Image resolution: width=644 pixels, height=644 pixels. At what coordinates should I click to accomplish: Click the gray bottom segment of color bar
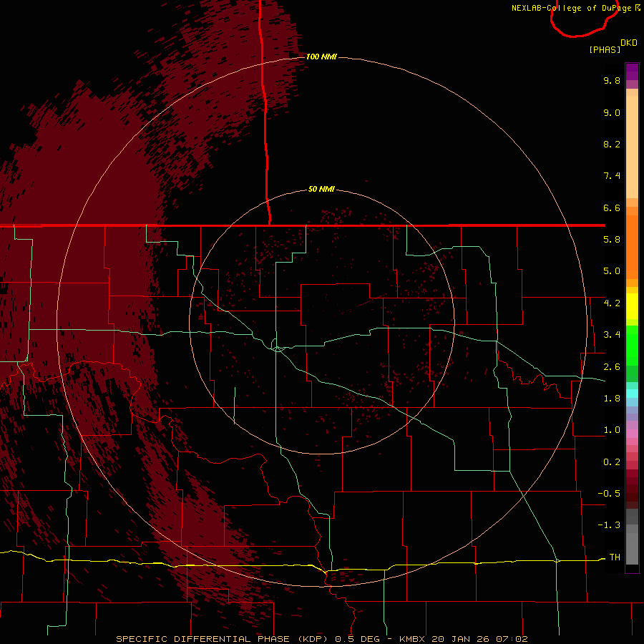pyautogui.click(x=632, y=548)
